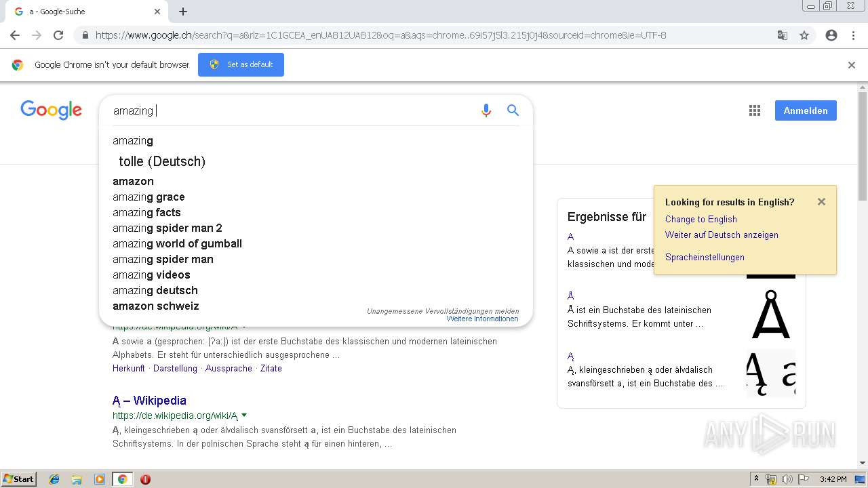
Task: Bookmark this page with the star
Action: tap(804, 35)
